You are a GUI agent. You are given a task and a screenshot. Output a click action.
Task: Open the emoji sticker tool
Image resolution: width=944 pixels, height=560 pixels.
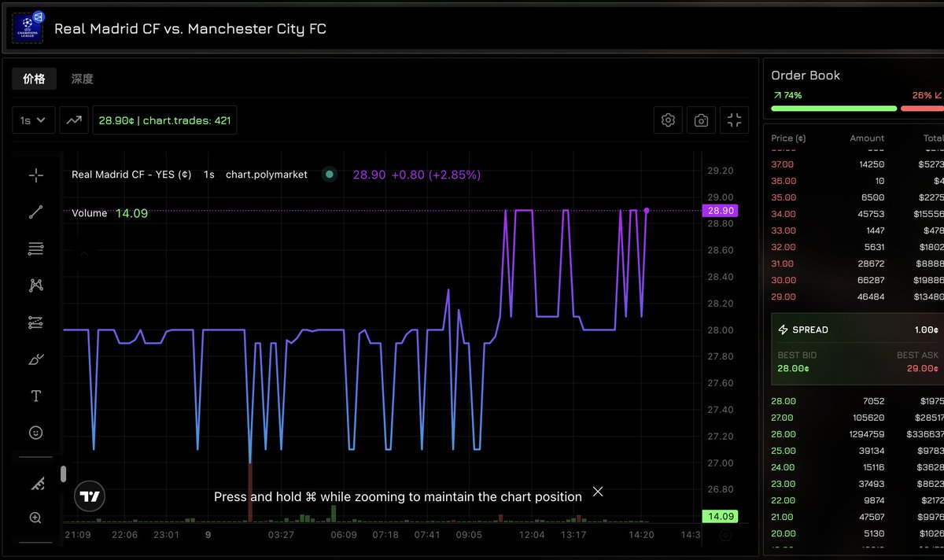tap(35, 433)
